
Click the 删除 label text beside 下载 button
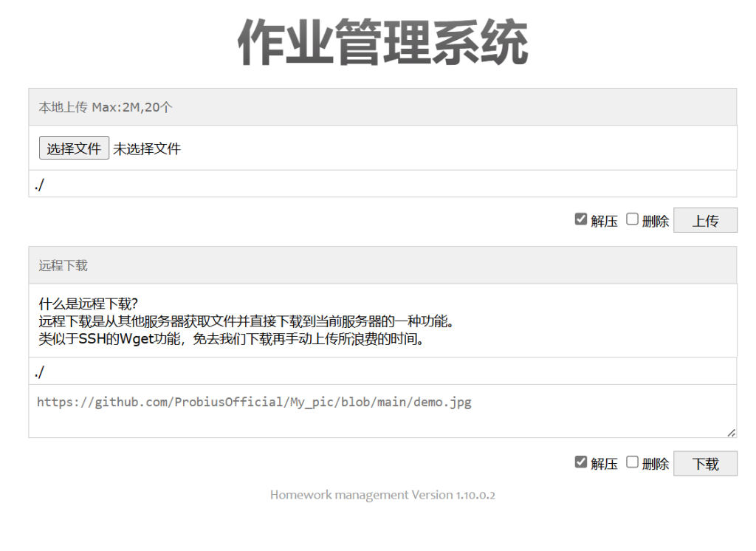(x=655, y=464)
